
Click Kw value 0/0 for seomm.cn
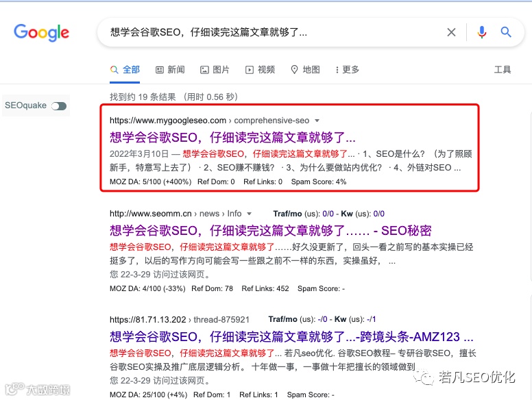(x=379, y=214)
